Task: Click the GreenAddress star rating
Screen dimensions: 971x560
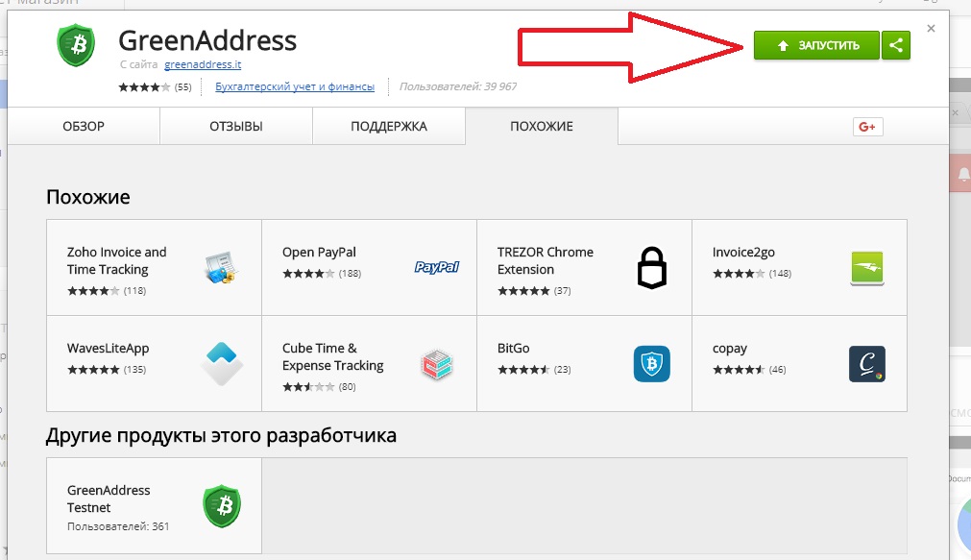Action: (144, 87)
